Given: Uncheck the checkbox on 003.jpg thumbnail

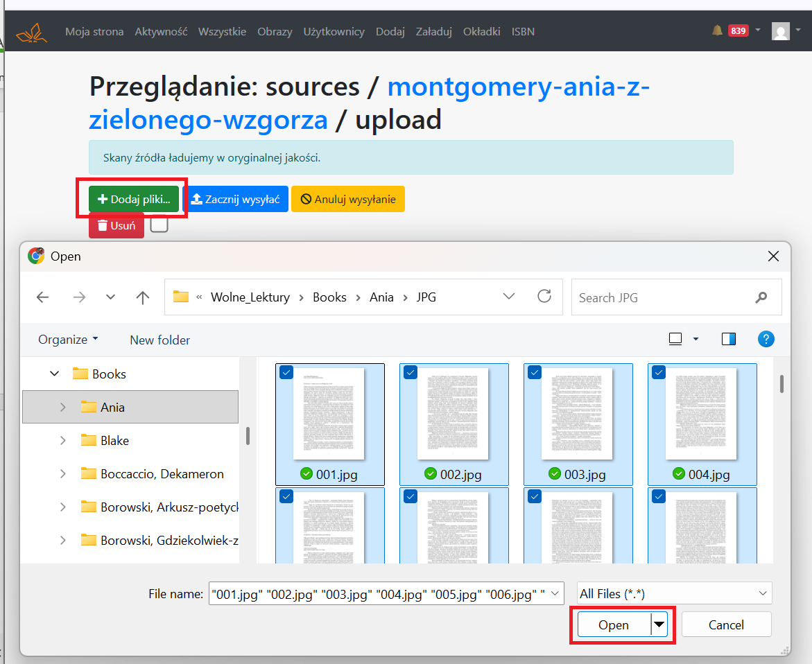Looking at the screenshot, I should (x=535, y=372).
